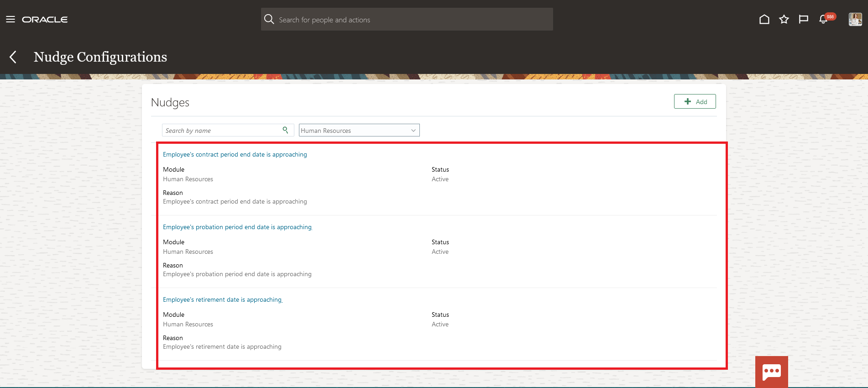This screenshot has height=388, width=868.
Task: Open the user profile avatar
Action: coord(855,19)
